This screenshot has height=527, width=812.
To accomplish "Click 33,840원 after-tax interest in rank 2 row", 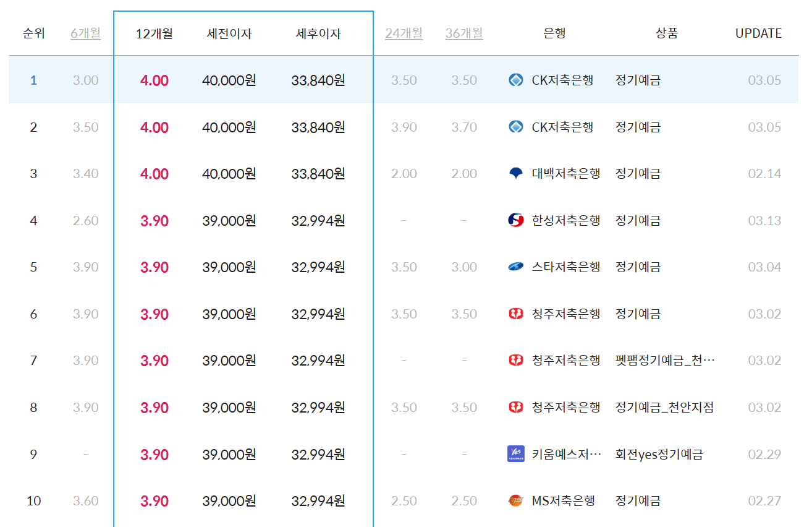I will pyautogui.click(x=318, y=127).
